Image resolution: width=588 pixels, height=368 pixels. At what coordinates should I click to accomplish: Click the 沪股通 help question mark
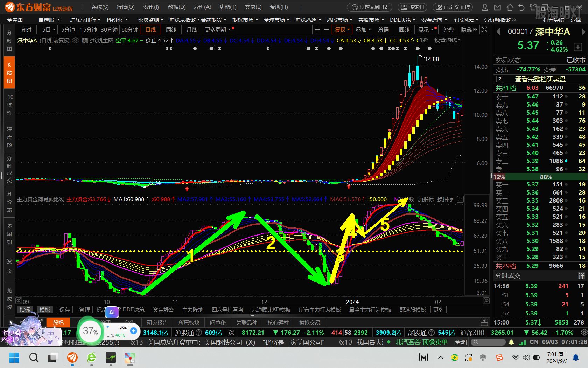click(199, 333)
